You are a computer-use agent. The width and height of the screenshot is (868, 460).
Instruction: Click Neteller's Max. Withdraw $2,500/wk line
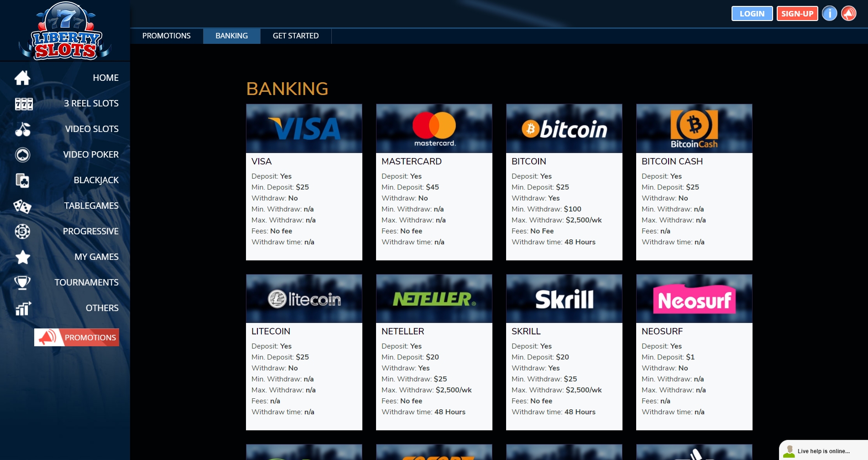[427, 390]
